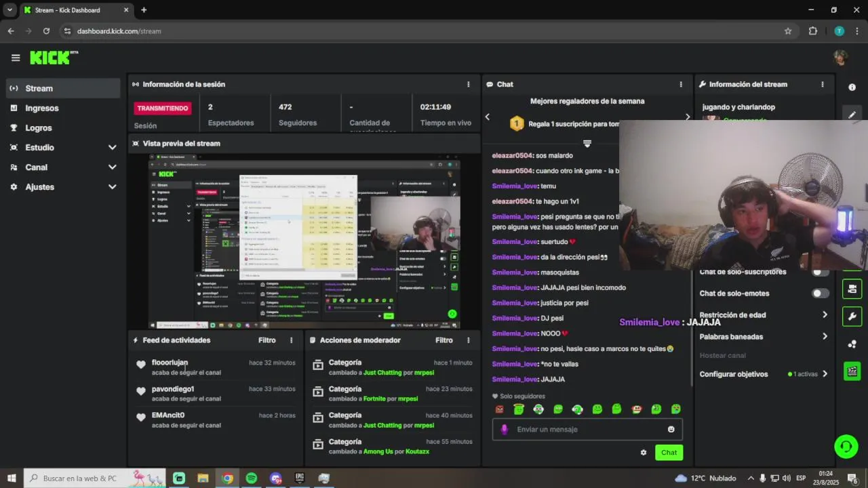Open the Ingresos sidebar page
This screenshot has height=488, width=868.
coord(64,108)
